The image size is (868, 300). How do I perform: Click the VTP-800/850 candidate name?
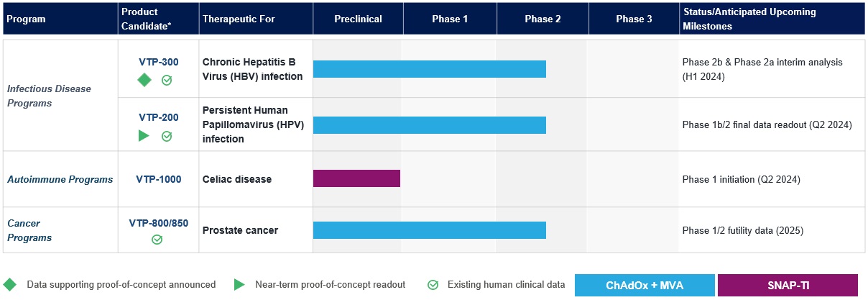coord(158,223)
